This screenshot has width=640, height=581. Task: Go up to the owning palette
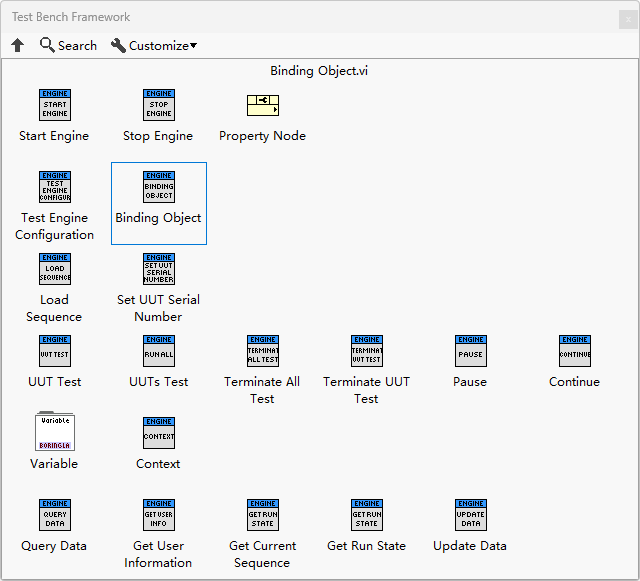coord(17,46)
